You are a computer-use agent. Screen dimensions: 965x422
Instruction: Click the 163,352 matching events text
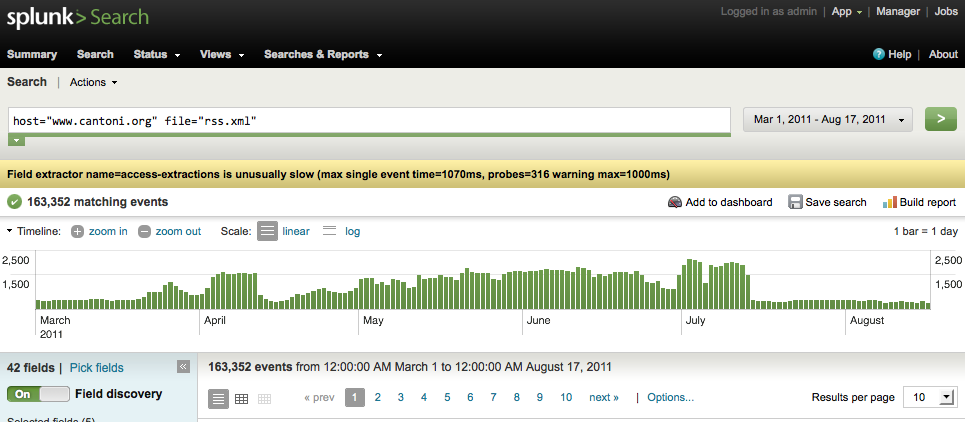tap(97, 202)
